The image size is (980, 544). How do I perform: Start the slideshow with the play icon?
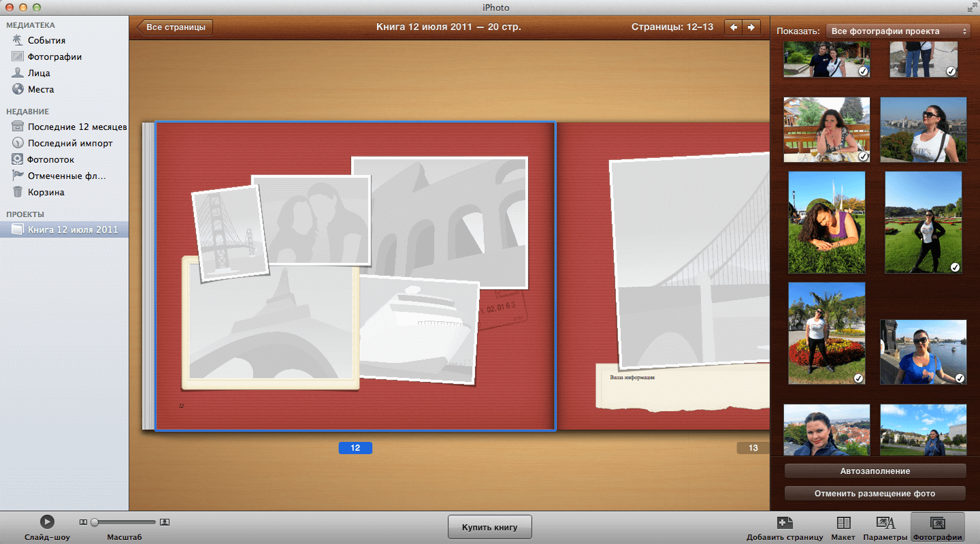coord(46,522)
